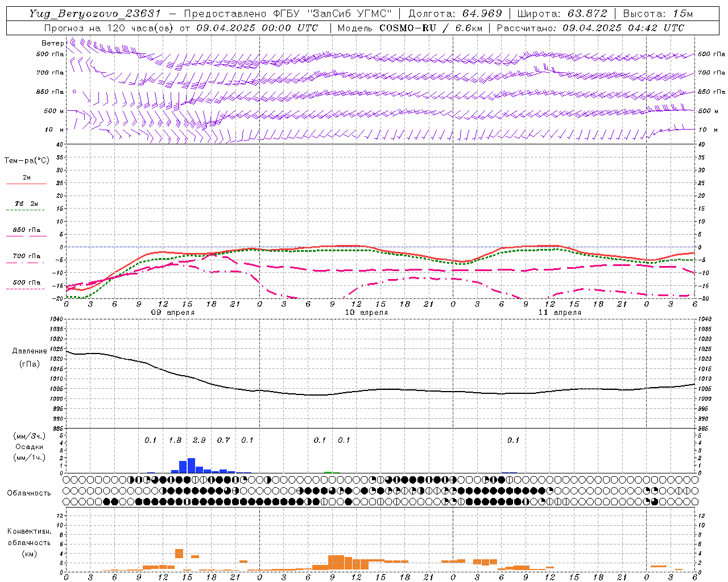The width and height of the screenshot is (728, 582).
Task: Click the 'ЗапСиб УГМС' provider text
Action: point(349,14)
